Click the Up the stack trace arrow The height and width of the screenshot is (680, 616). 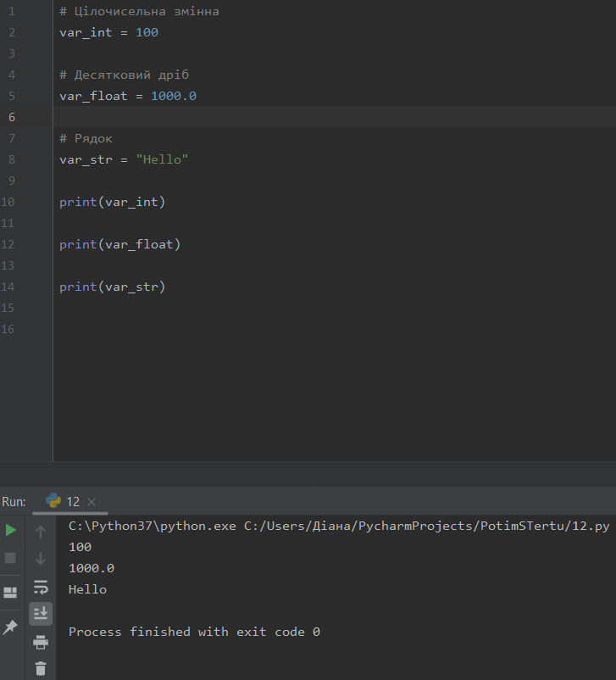click(41, 532)
